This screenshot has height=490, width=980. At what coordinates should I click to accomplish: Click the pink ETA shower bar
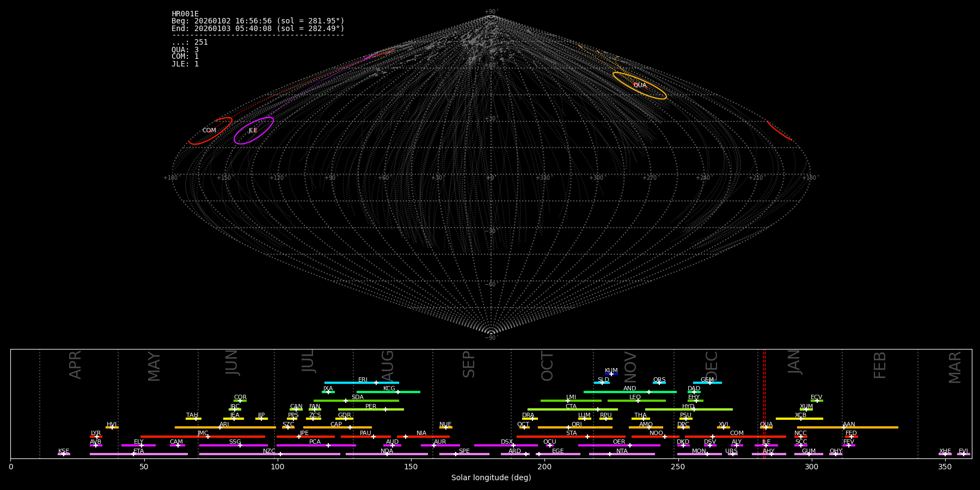(x=139, y=454)
